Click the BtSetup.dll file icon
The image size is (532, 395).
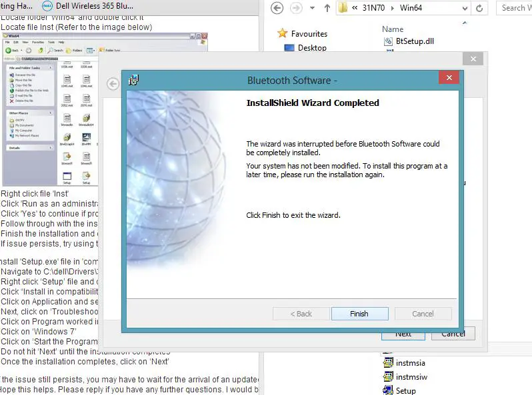[x=388, y=41]
